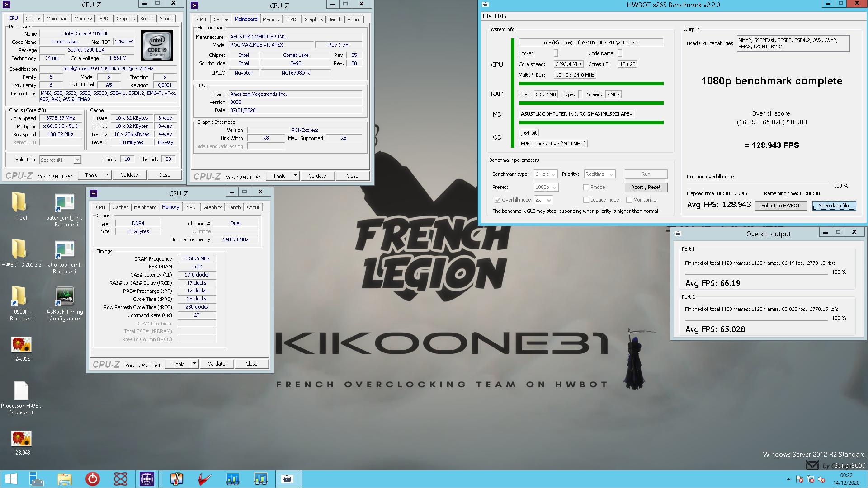The width and height of the screenshot is (868, 488).
Task: Open the Selection Socket #1 dropdown
Action: pyautogui.click(x=60, y=160)
